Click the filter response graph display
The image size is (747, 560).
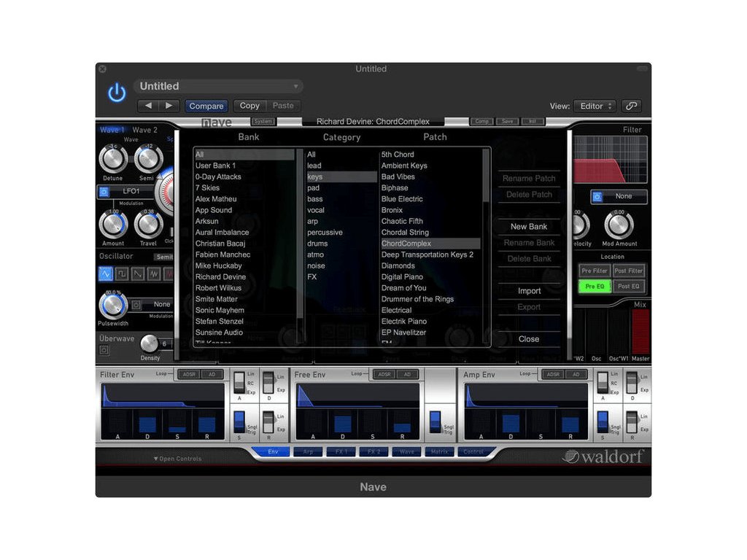click(611, 160)
